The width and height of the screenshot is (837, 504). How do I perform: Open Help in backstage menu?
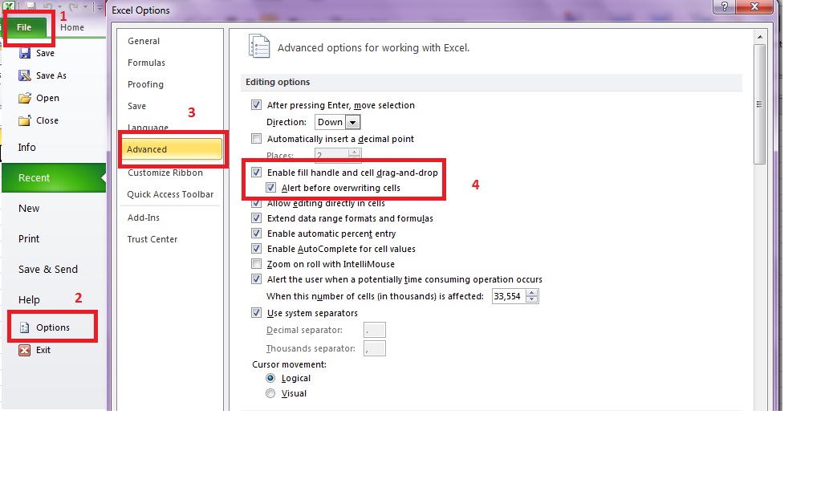point(29,299)
